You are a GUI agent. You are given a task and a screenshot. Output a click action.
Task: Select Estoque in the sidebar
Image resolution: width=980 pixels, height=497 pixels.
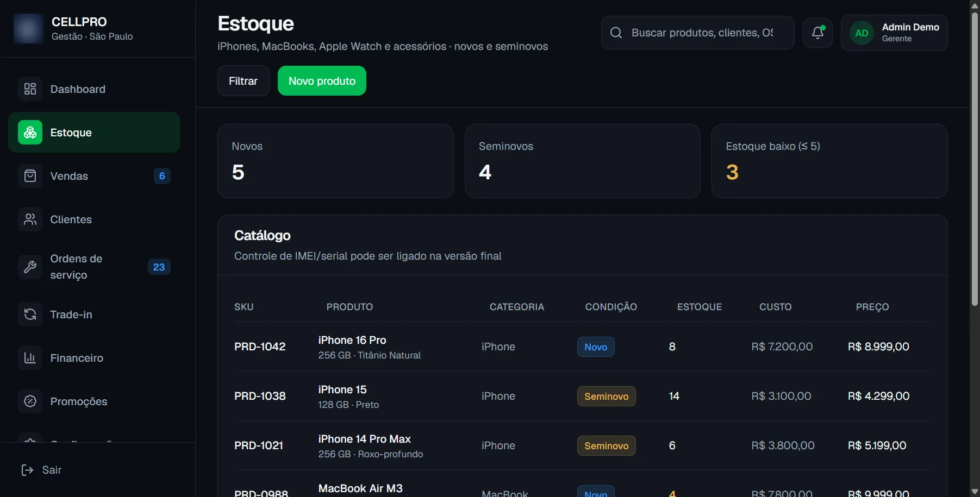coord(94,133)
